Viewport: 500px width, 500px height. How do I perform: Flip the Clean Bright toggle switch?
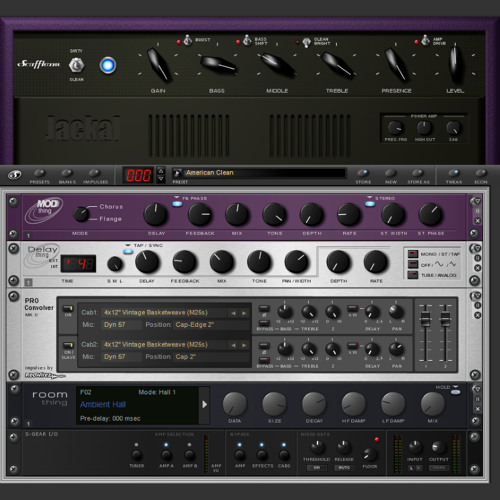coord(306,42)
